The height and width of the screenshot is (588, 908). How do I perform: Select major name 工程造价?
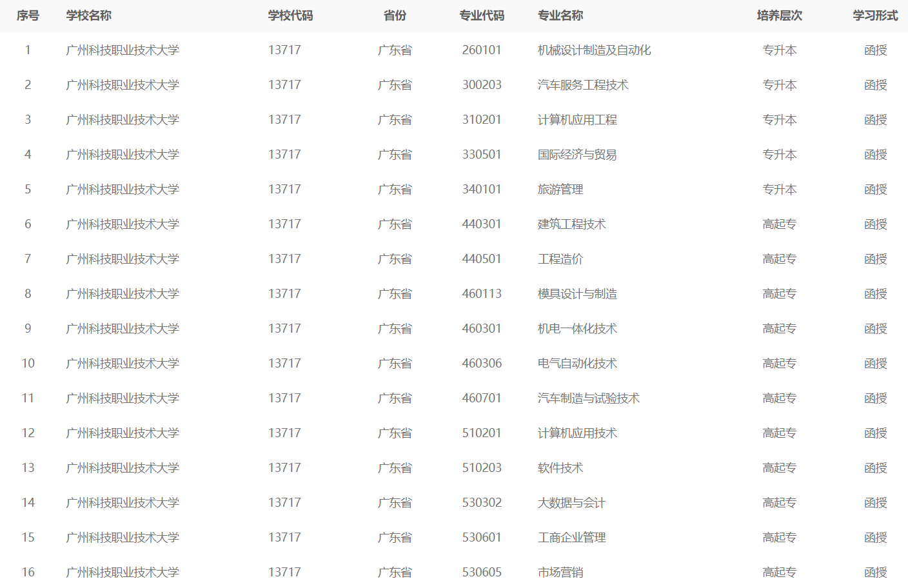[560, 259]
